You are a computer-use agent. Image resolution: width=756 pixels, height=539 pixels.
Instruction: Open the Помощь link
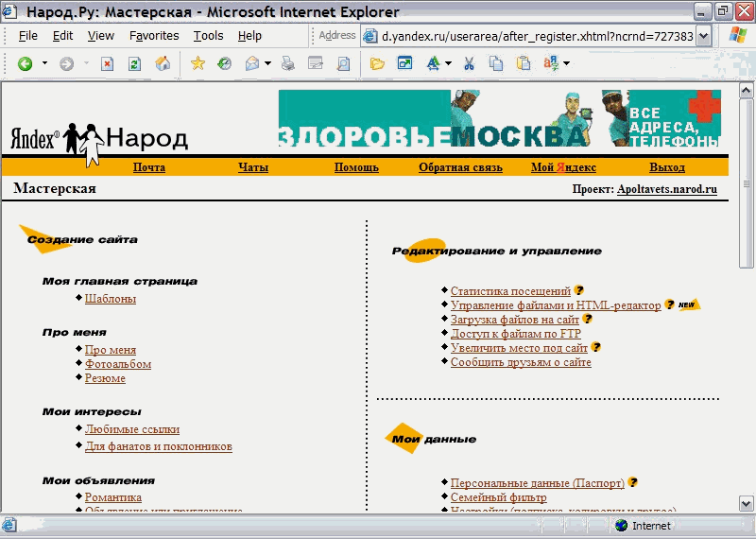pos(356,167)
